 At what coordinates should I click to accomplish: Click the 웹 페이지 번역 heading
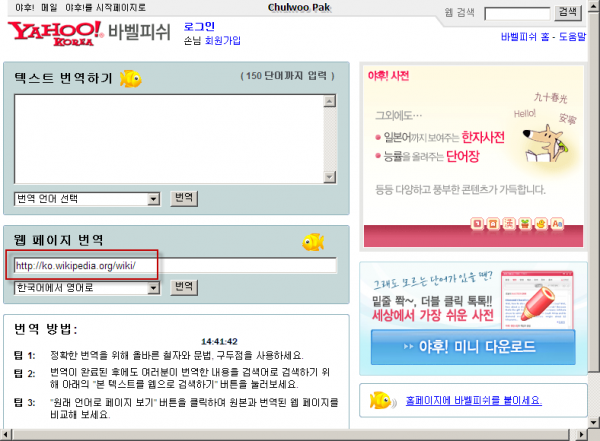59,240
